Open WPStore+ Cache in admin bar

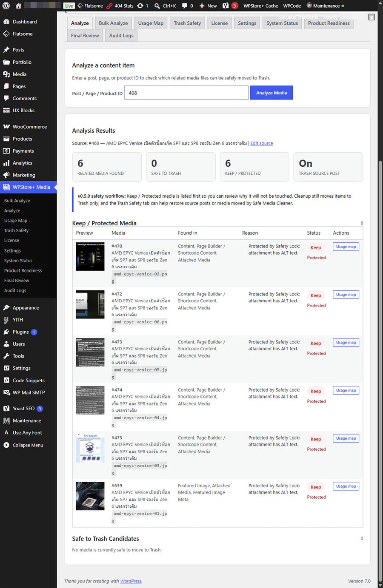[260, 6]
